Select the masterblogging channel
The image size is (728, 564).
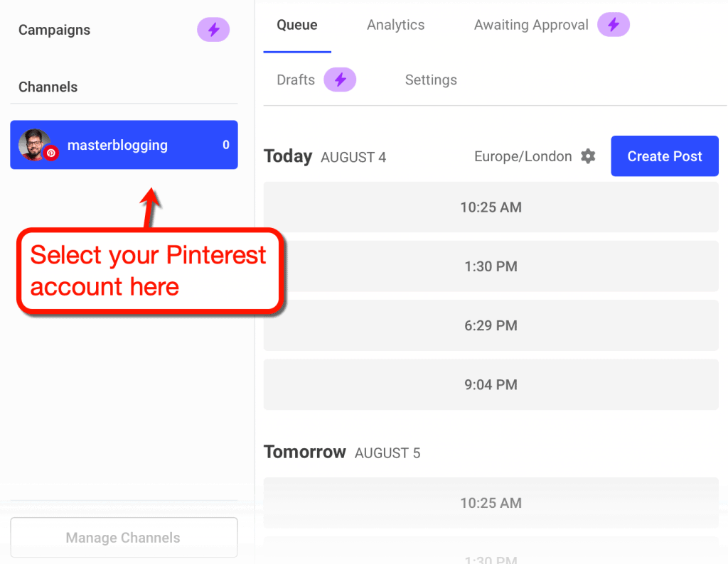[x=124, y=145]
